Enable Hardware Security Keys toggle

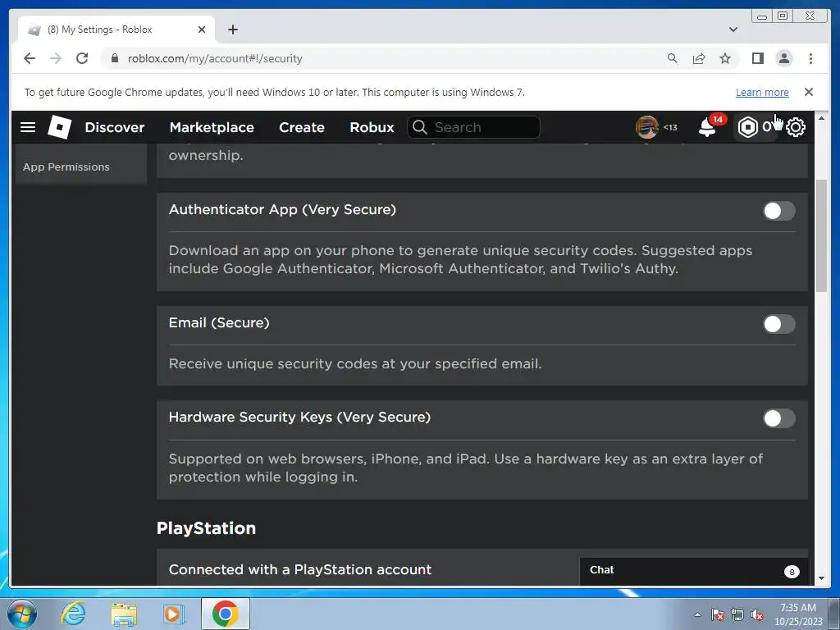click(x=779, y=418)
